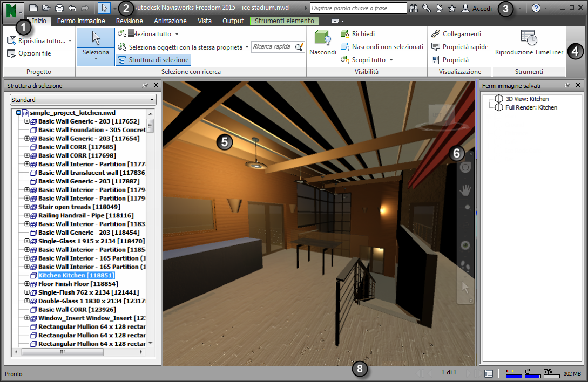Open the 3D View: Kitchen saved viewpoint
588x382 pixels.
[527, 99]
